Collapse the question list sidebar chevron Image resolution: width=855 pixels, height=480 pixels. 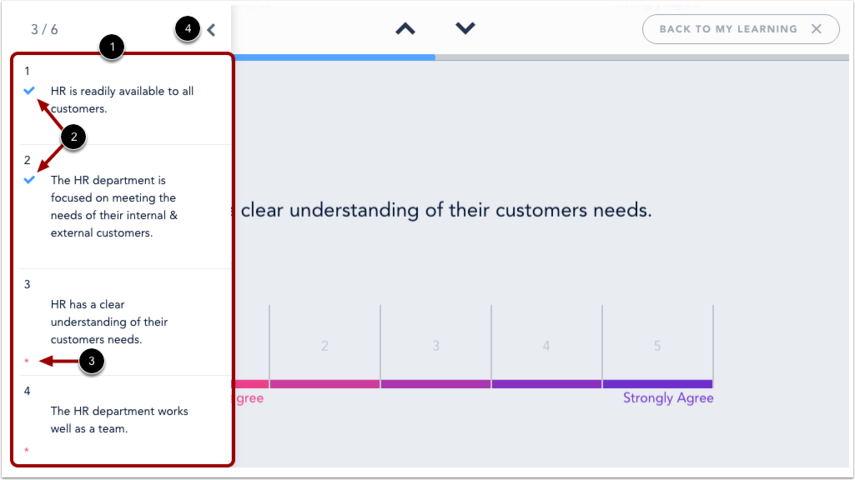tap(212, 29)
